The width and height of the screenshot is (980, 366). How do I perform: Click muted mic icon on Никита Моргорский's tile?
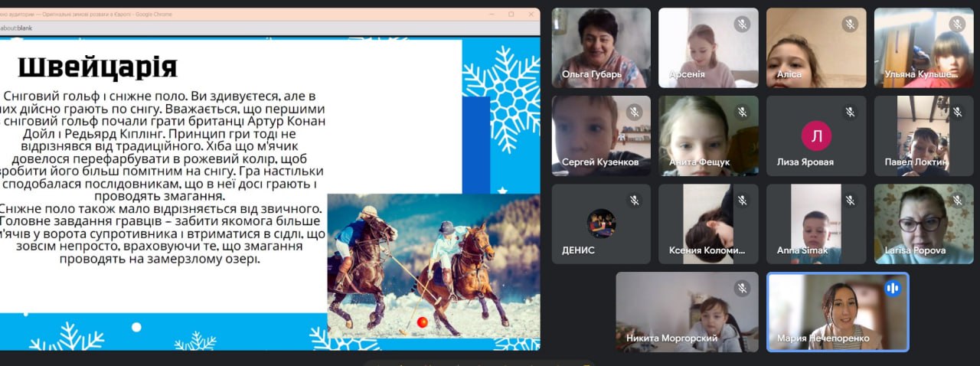click(x=741, y=288)
